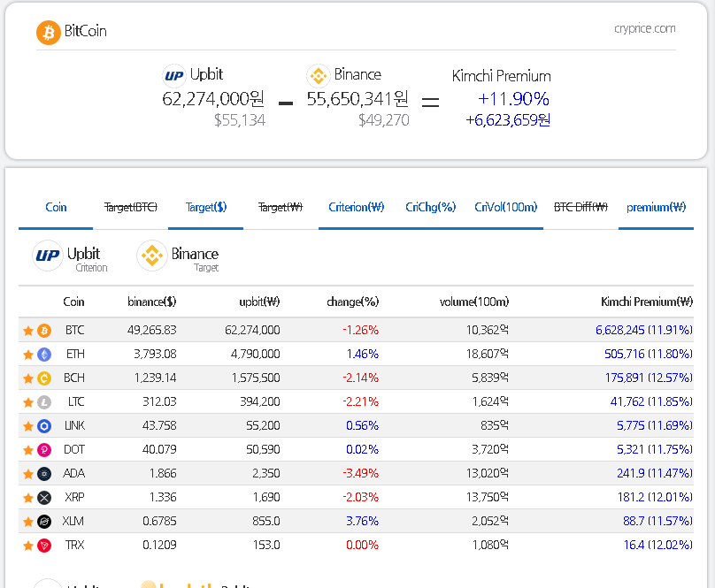
Task: Click BTC premium 6,628,245 (11.91%)
Action: [644, 330]
